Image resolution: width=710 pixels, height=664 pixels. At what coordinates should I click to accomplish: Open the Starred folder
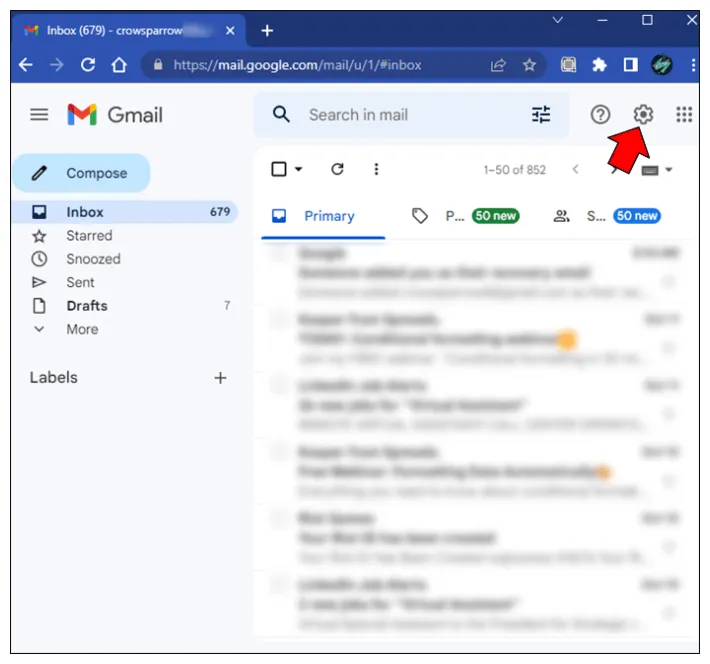coord(125,236)
